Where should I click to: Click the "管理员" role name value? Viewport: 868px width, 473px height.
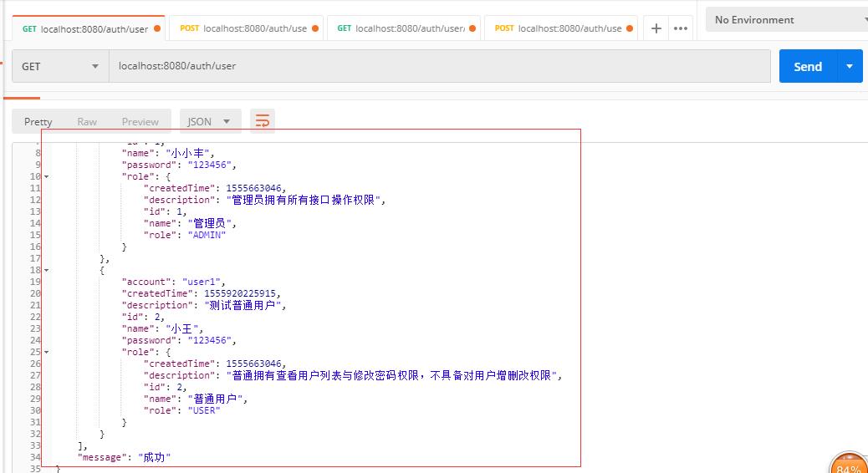209,223
